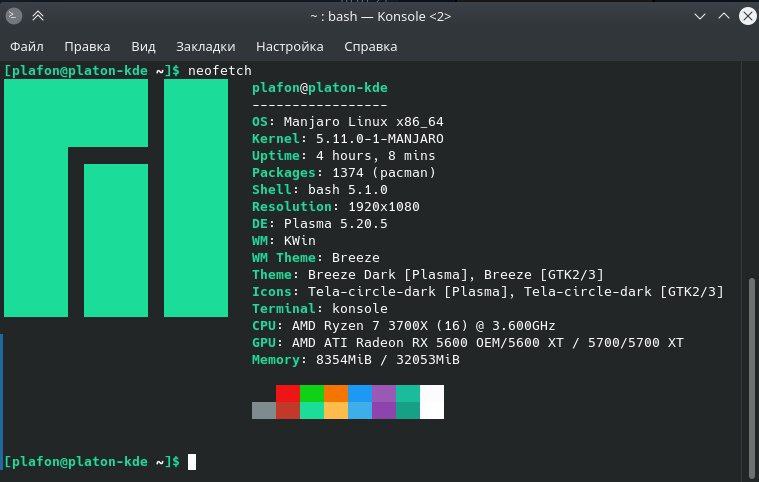Click the 'bash 5.1.0' shell value

pyautogui.click(x=348, y=190)
